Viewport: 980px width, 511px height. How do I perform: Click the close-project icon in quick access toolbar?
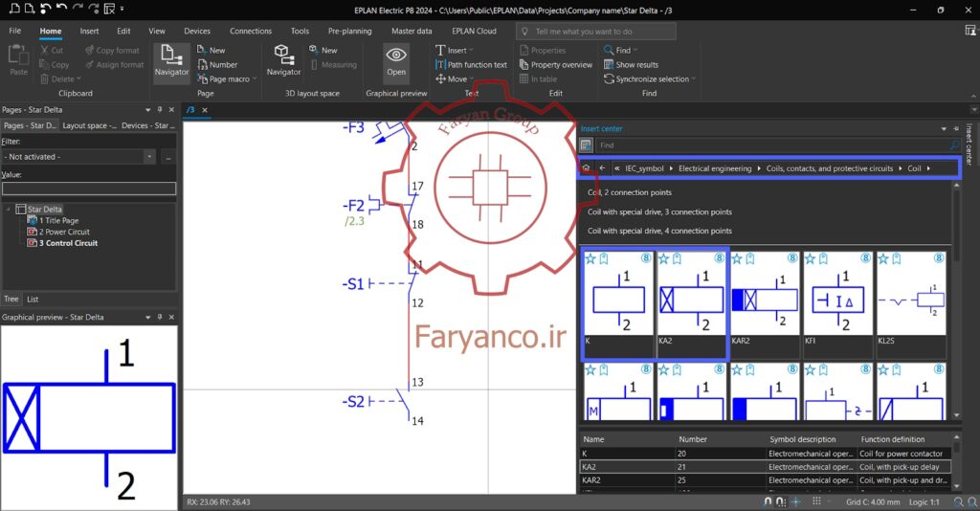[109, 9]
